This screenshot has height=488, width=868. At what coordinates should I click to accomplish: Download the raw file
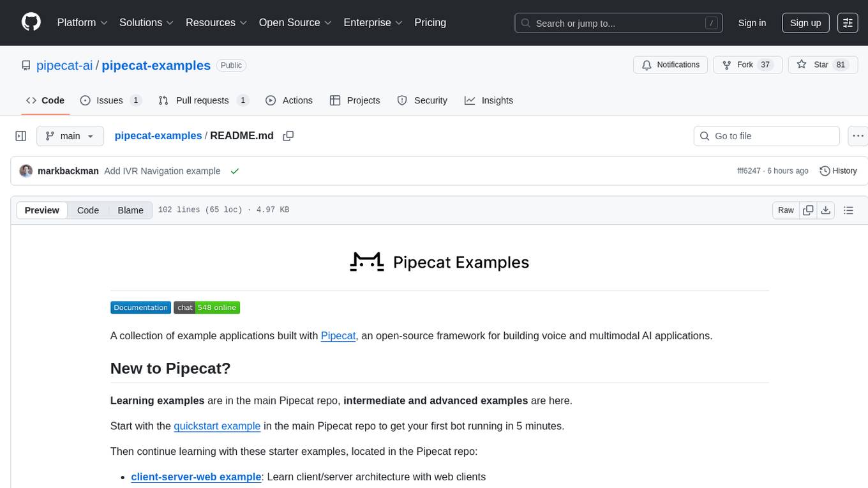pyautogui.click(x=825, y=210)
